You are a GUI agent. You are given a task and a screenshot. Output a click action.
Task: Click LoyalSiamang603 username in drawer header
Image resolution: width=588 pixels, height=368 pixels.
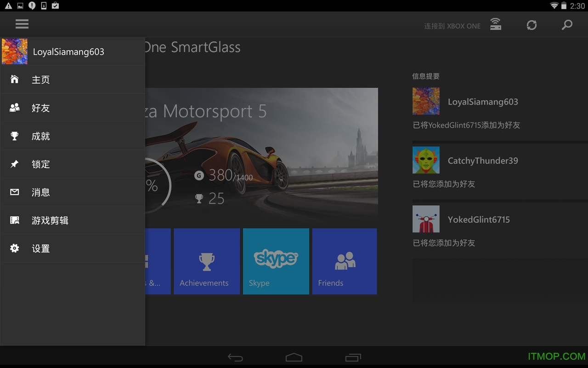click(68, 52)
